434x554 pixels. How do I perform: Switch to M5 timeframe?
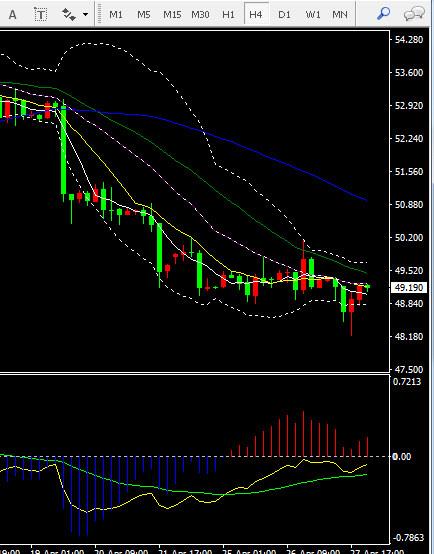pos(143,14)
